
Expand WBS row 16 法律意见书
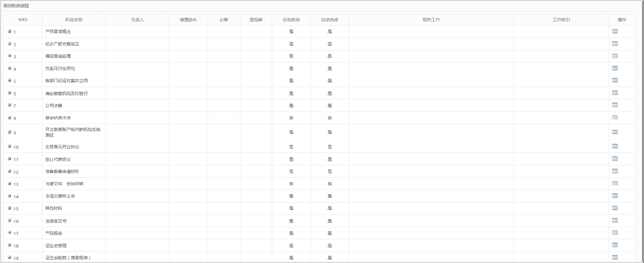[x=9, y=221]
